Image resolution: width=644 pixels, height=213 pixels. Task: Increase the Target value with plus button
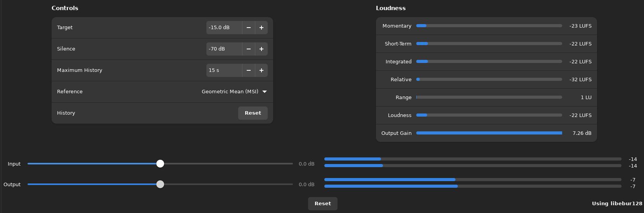coord(261,28)
